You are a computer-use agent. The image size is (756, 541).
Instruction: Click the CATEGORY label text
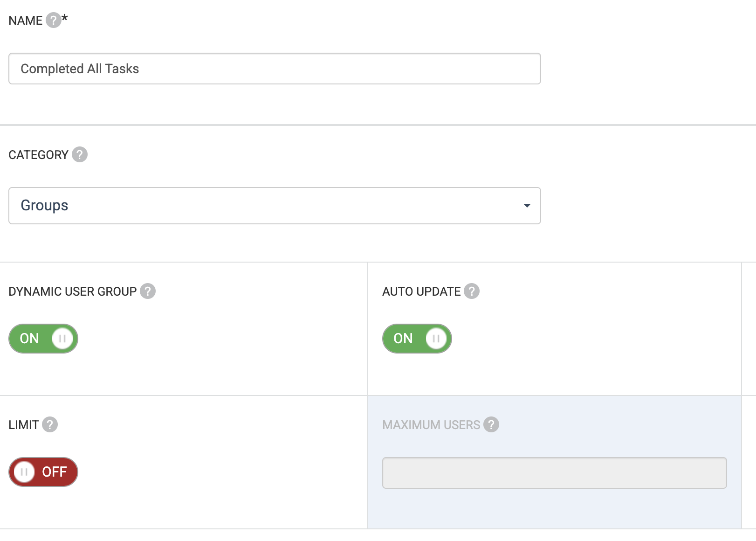pos(39,155)
